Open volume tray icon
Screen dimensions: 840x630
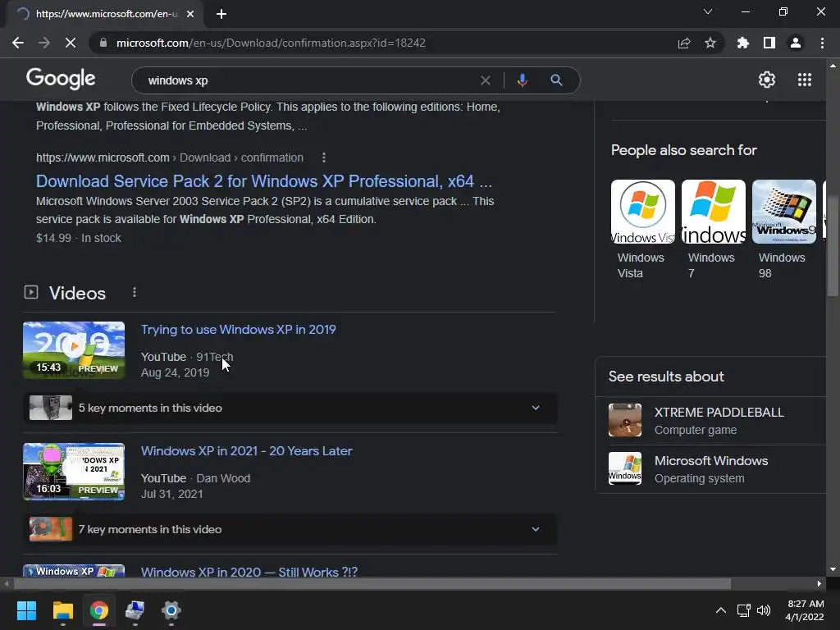click(764, 610)
